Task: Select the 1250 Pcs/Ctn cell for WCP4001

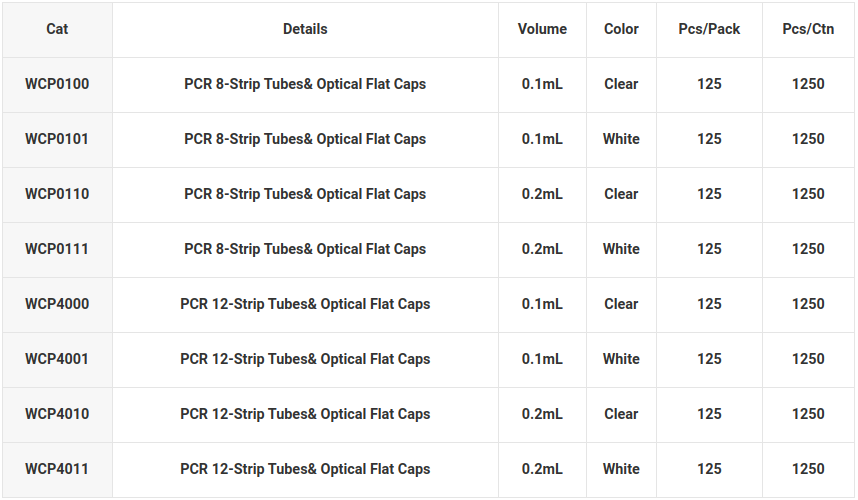Action: 808,359
